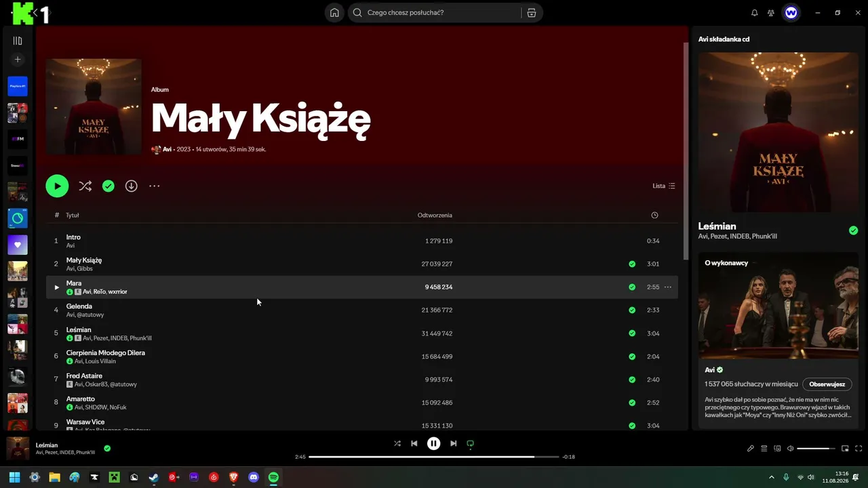Toggle liked checkmark on Mara track
868x488 pixels.
tap(632, 287)
